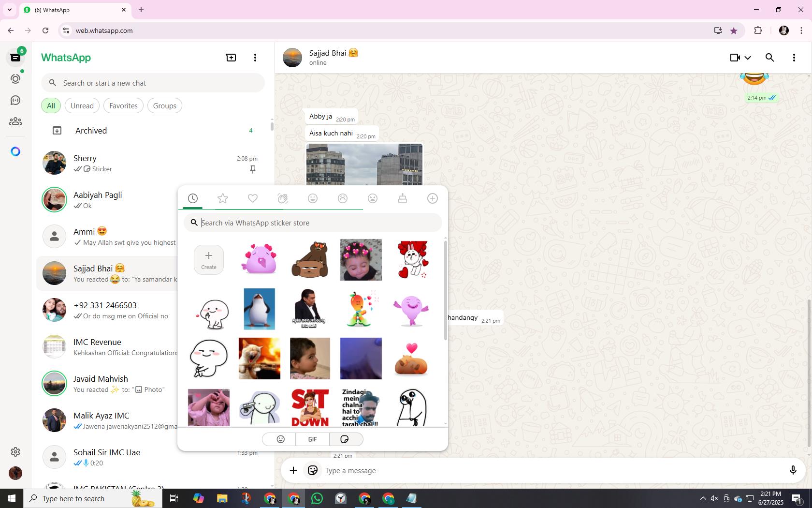The width and height of the screenshot is (812, 508).
Task: Send the bunny with red hearts sticker
Action: tap(412, 259)
